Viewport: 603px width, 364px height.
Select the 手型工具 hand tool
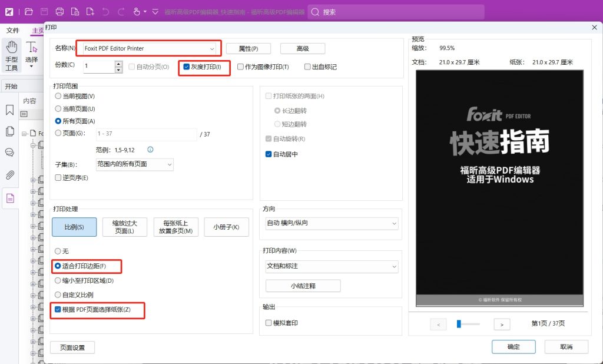pos(12,56)
